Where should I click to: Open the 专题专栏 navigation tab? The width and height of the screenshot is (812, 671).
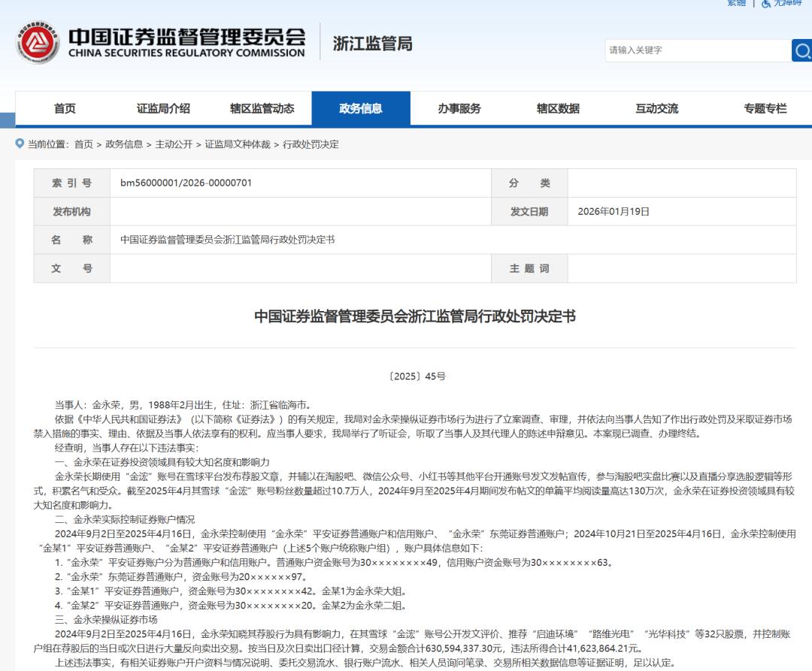pos(765,109)
